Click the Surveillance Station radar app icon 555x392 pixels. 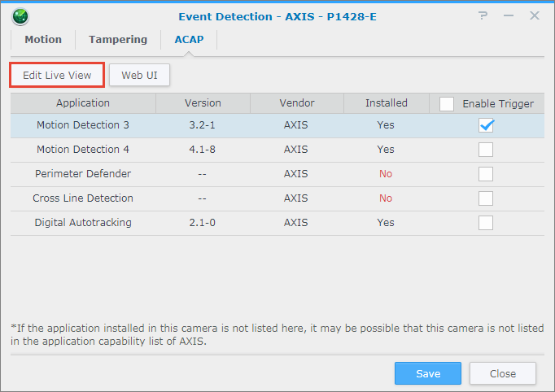tap(20, 16)
